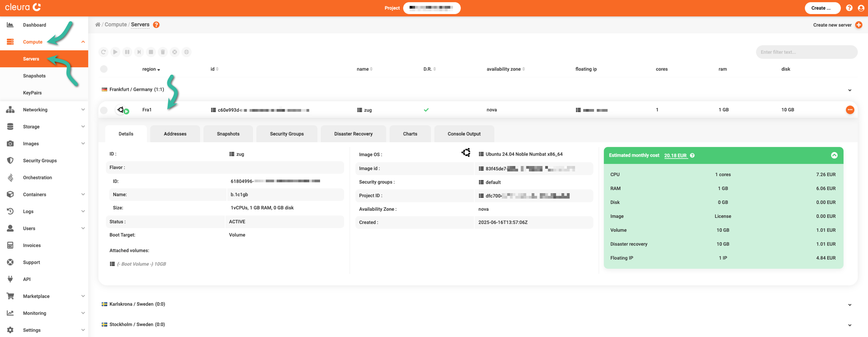Expand the Karlskrona / Sweden region group
This screenshot has height=337, width=868.
click(x=849, y=304)
